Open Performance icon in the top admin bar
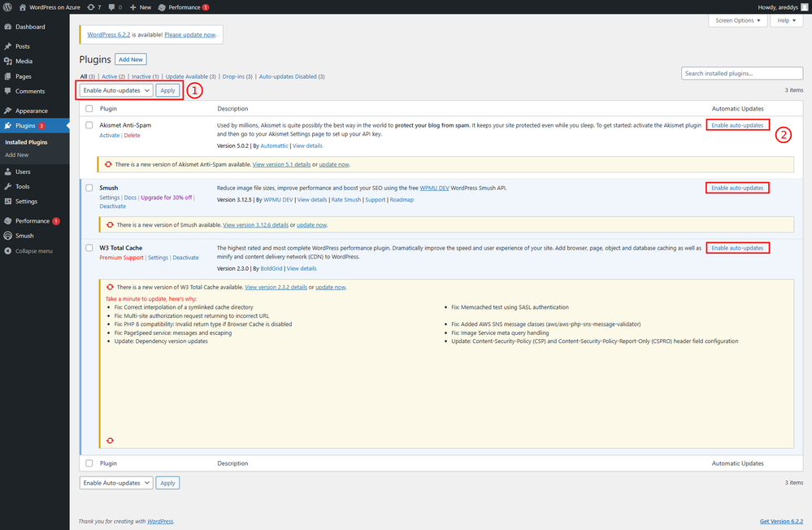 pyautogui.click(x=162, y=7)
